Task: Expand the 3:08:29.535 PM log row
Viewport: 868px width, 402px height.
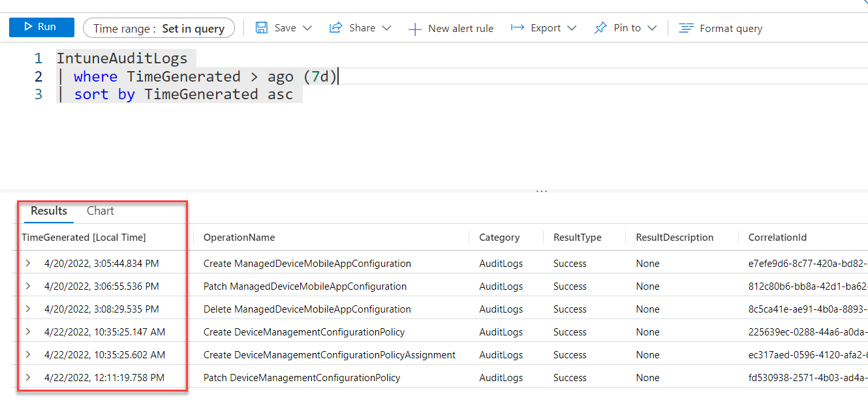Action: (x=28, y=309)
